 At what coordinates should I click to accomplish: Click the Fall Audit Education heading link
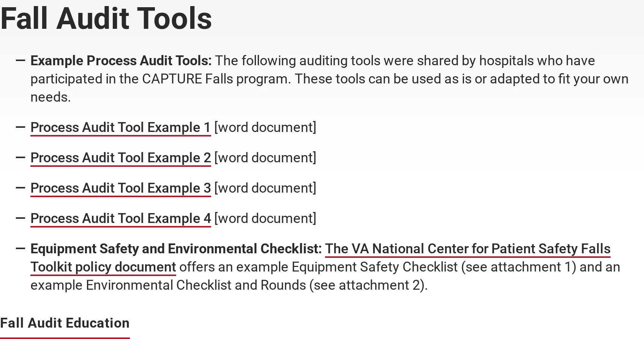click(65, 323)
